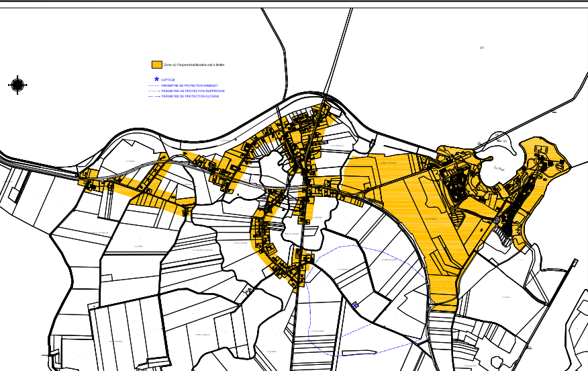Click the compass rose north indicator
The image size is (588, 371).
pos(17,85)
